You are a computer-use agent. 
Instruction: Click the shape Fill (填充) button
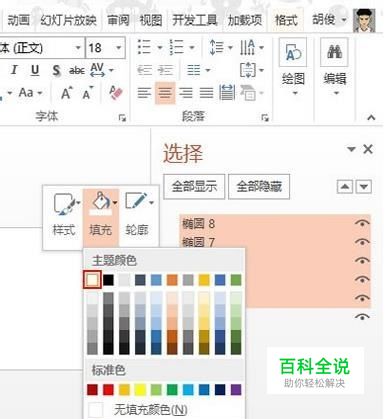click(x=101, y=215)
